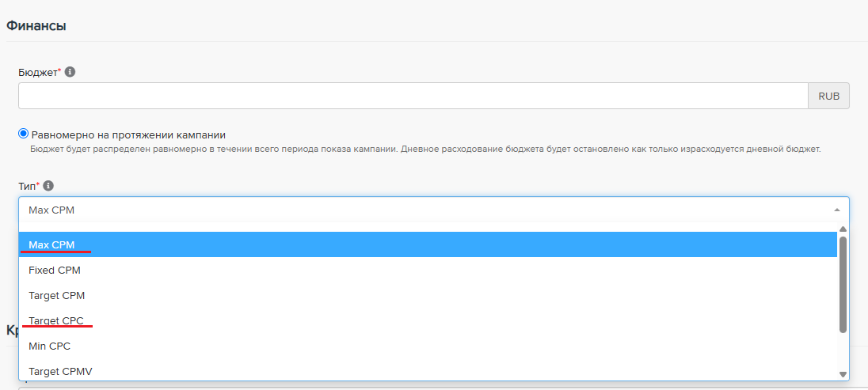Click the dropdown list scrollbar up arrow
This screenshot has width=868, height=390.
843,229
